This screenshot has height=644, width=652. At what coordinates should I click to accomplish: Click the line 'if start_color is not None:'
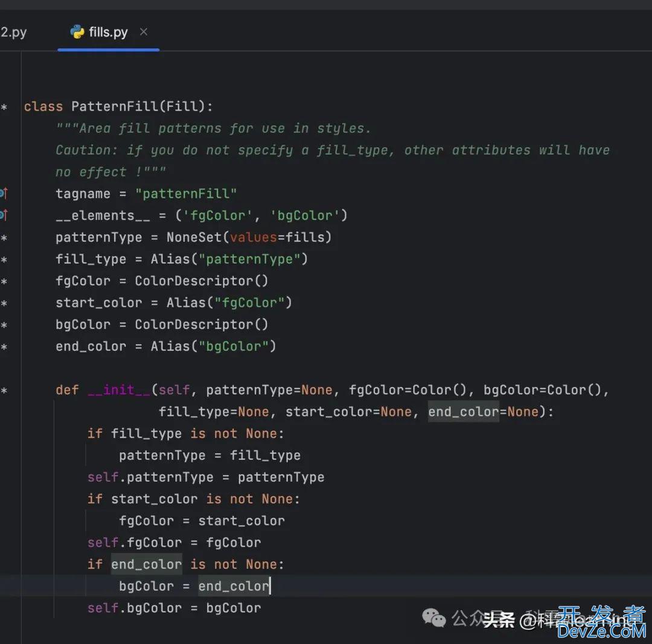coord(193,499)
